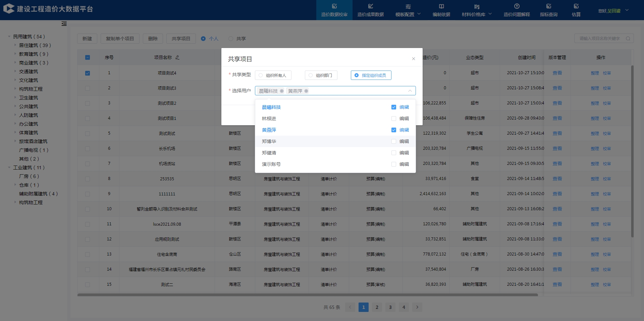Image resolution: width=644 pixels, height=321 pixels.
Task: Click the 造价成果数据 icon in the top navigation
Action: [x=371, y=6]
